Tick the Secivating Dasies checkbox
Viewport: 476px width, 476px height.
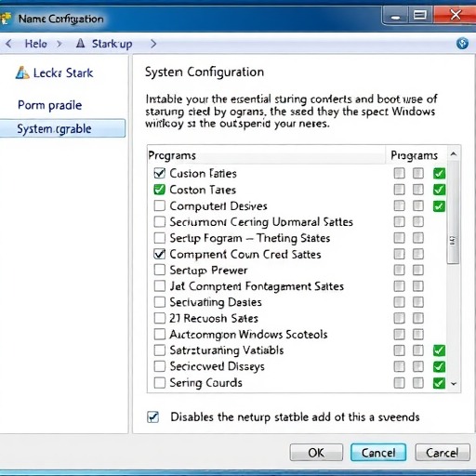(160, 302)
